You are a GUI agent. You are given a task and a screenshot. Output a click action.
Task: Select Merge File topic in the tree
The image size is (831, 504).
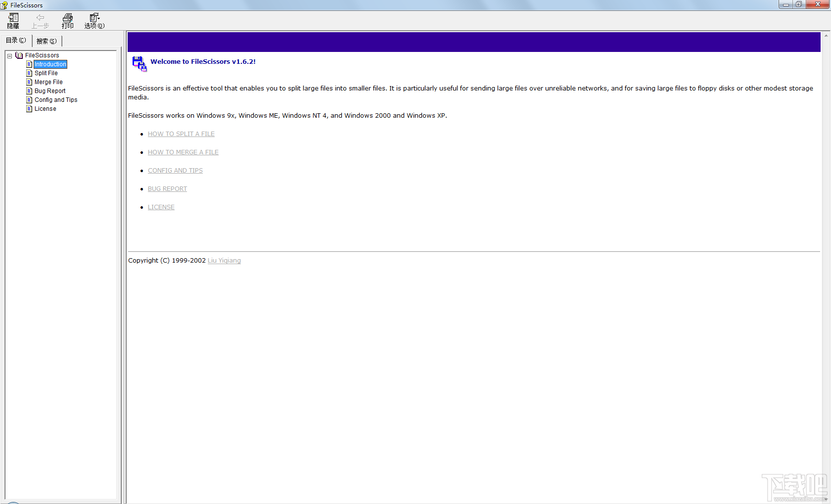pyautogui.click(x=48, y=82)
